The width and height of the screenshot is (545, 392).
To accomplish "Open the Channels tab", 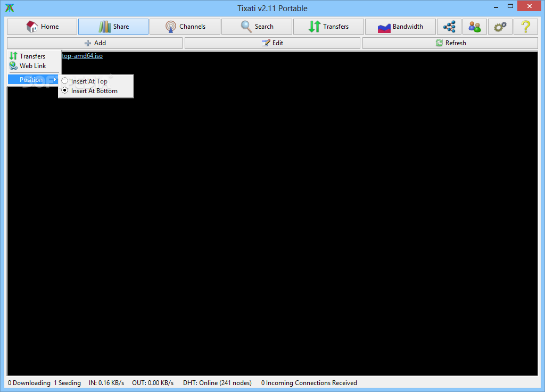I will 185,27.
